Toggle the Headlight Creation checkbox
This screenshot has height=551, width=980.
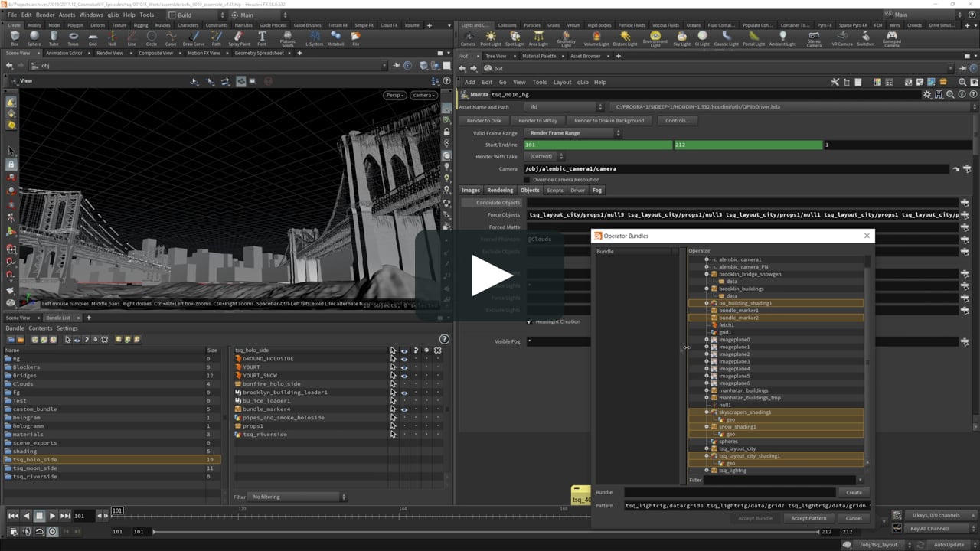click(x=528, y=321)
